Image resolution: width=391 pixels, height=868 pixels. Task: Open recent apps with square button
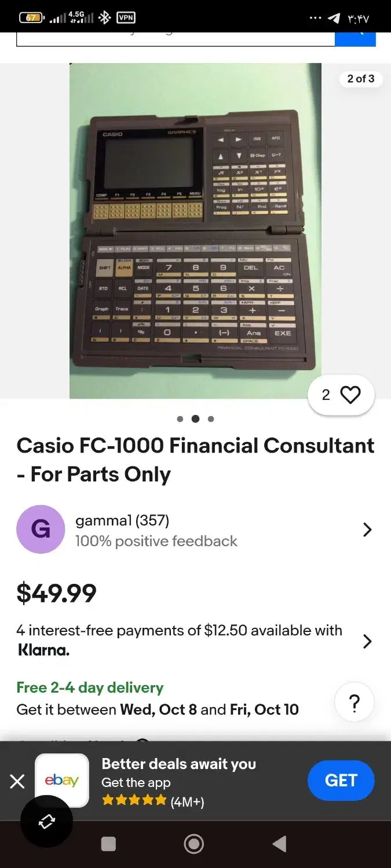point(108,844)
